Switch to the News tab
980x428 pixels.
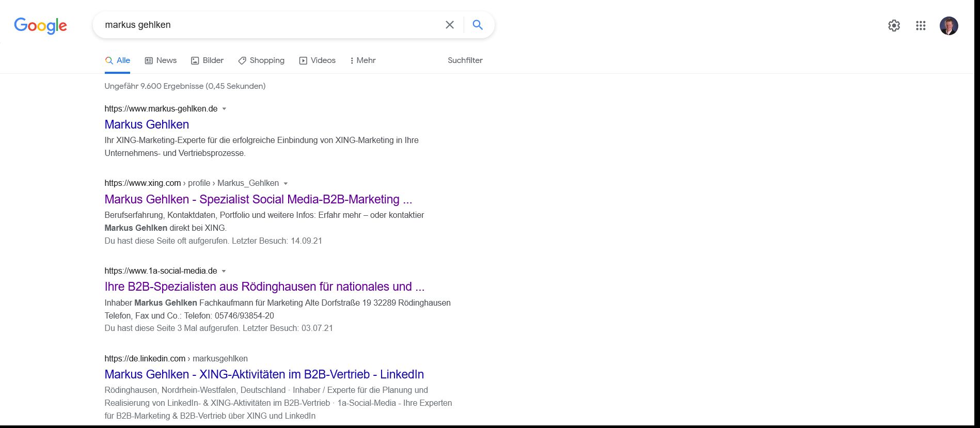pyautogui.click(x=161, y=60)
